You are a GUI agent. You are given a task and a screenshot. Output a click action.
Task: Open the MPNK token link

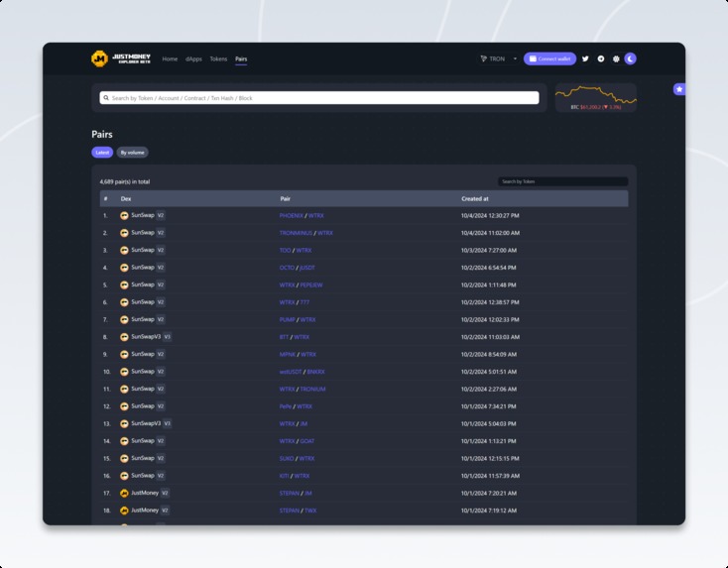(288, 355)
